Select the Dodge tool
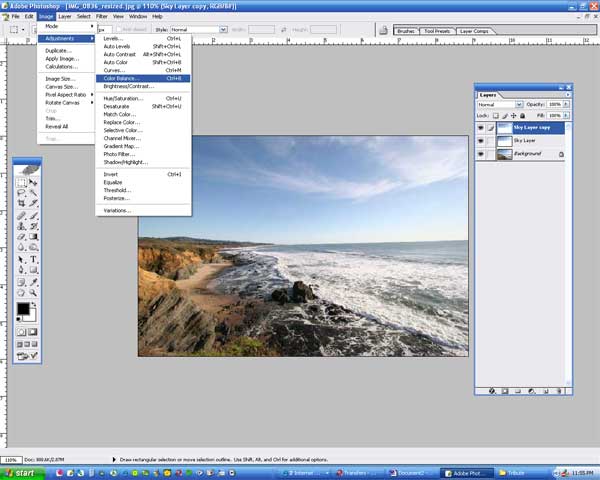Viewport: 600px width, 480px height. pos(33,247)
